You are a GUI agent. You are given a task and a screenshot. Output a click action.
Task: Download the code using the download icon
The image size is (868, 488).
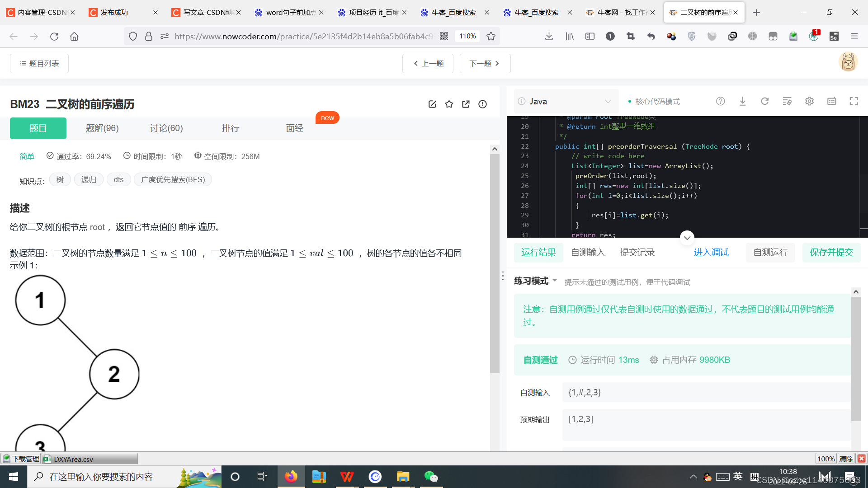[x=742, y=101]
